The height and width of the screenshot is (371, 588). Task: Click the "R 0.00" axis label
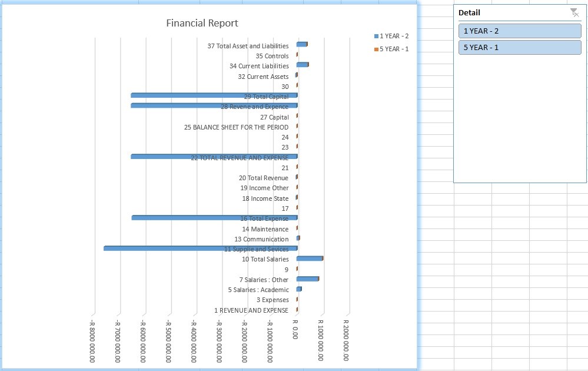[295, 330]
